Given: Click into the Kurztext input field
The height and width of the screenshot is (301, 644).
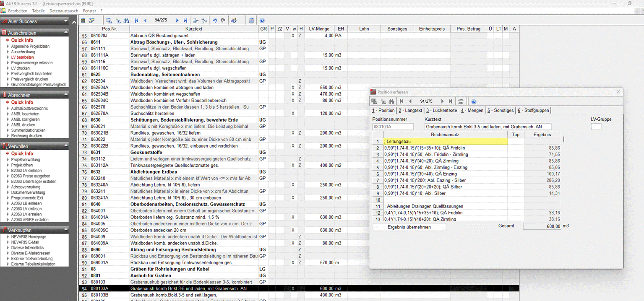Looking at the screenshot, I should pos(488,126).
